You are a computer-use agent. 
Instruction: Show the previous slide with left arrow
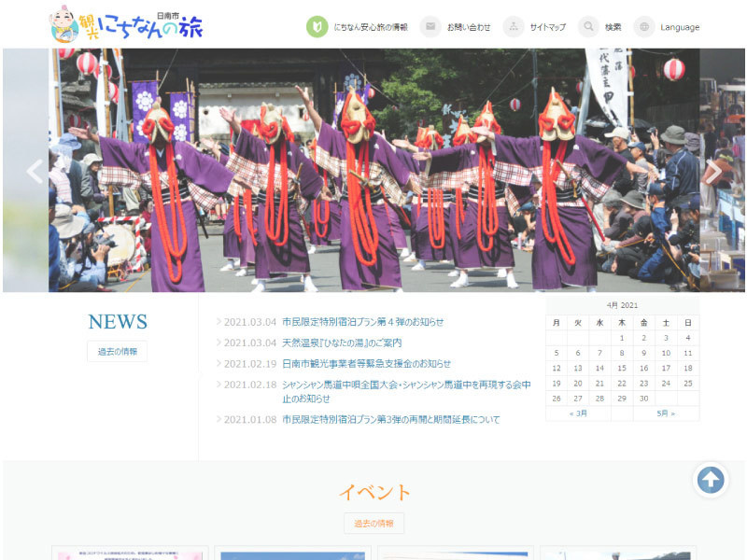tap(35, 172)
